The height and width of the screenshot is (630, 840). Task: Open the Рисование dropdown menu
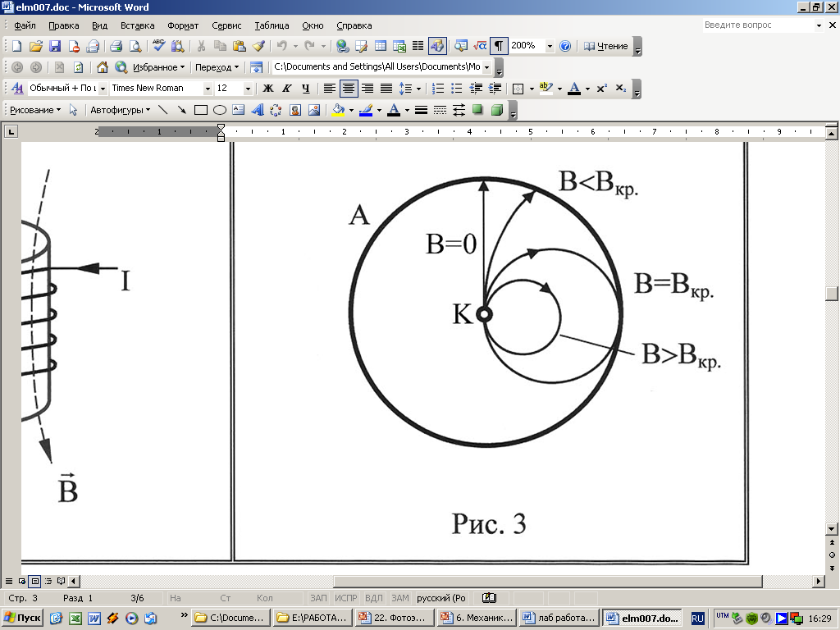[x=35, y=110]
